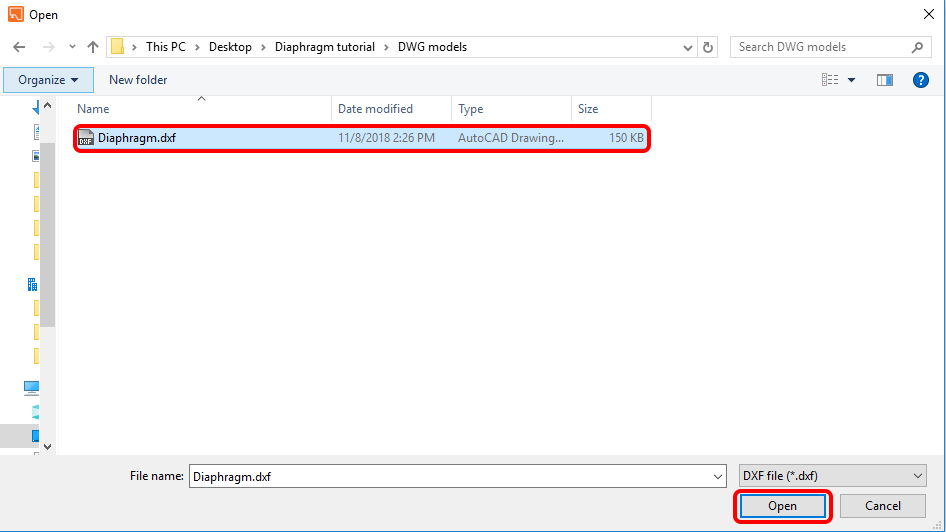Sort files by Type column

click(x=512, y=109)
